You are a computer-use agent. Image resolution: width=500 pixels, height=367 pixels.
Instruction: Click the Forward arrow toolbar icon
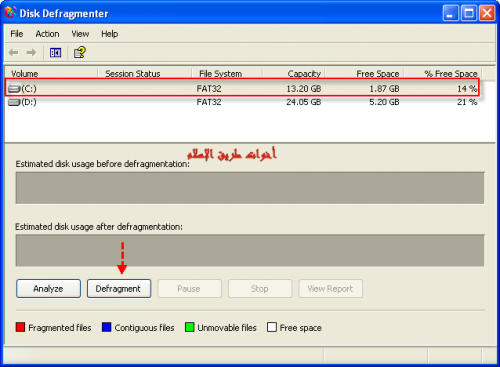coord(31,53)
